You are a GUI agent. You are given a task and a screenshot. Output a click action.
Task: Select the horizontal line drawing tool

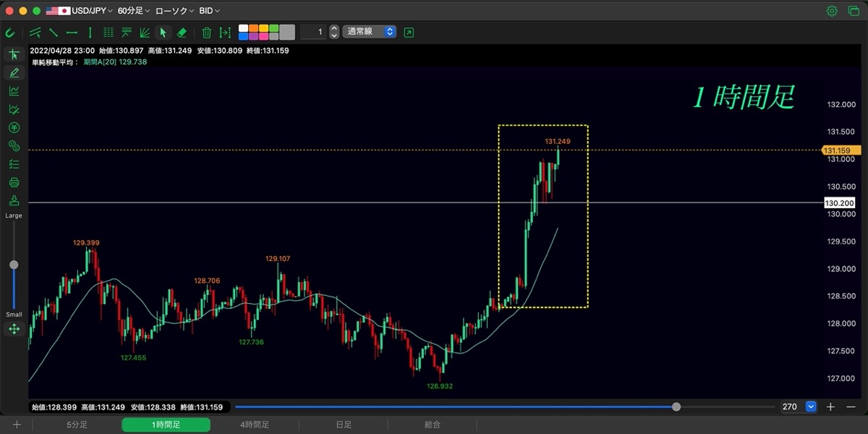[72, 33]
